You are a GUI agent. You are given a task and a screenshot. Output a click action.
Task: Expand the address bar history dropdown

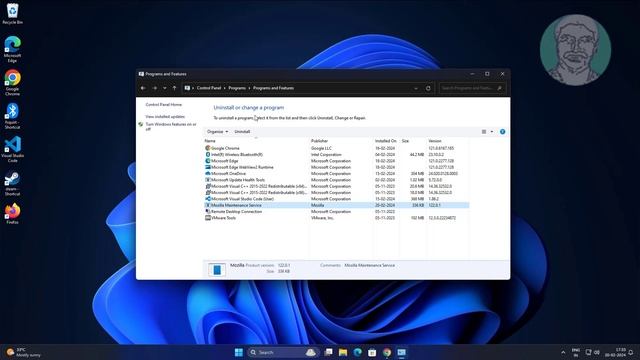(416, 88)
